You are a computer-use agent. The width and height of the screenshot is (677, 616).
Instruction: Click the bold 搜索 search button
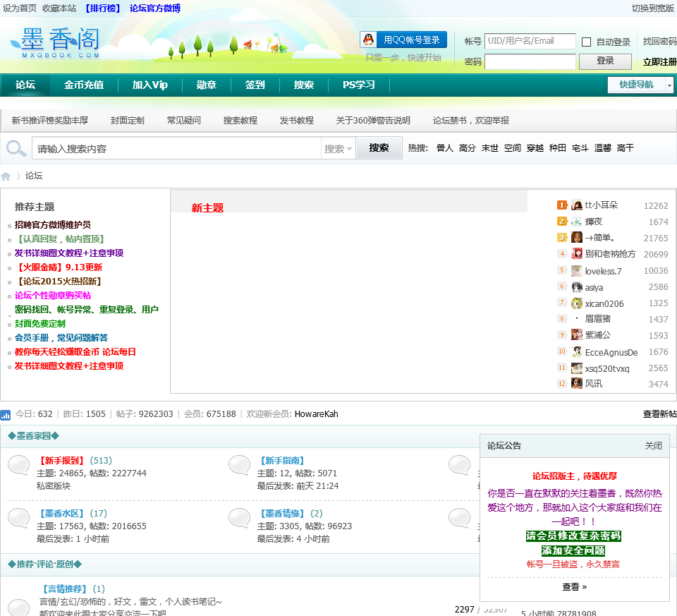coord(379,148)
